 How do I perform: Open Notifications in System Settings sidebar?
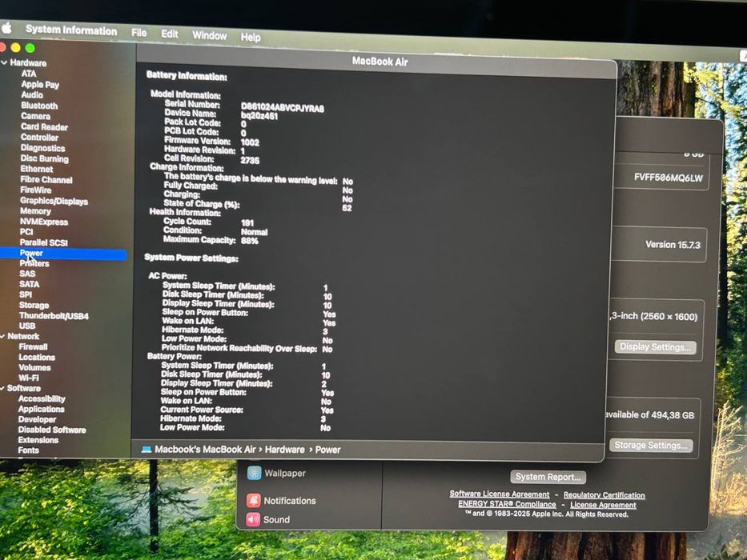pyautogui.click(x=280, y=501)
